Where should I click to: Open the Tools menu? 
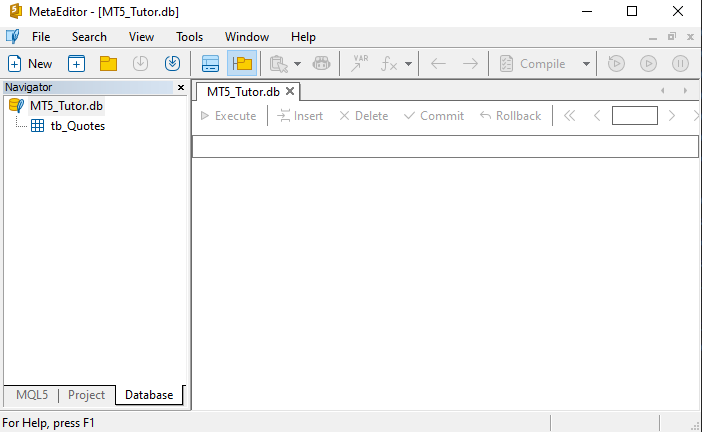point(189,37)
